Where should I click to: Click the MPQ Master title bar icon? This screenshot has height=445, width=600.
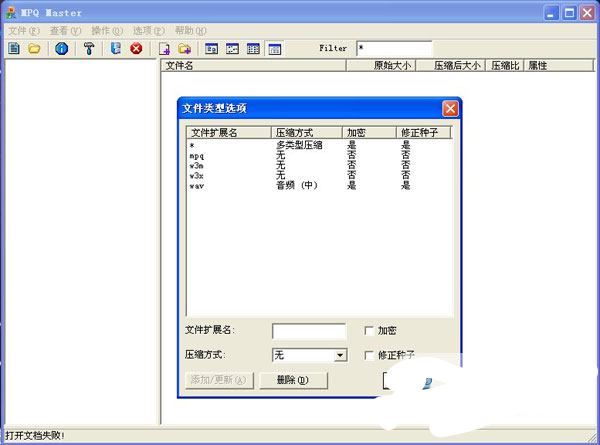tap(11, 13)
